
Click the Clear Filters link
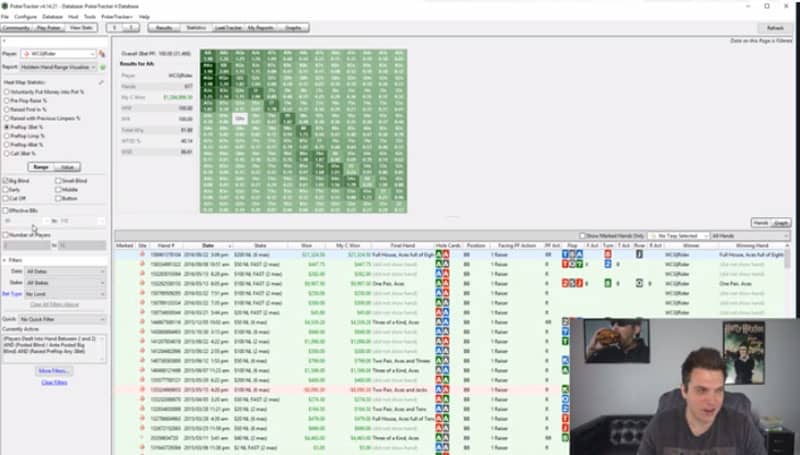[x=54, y=382]
